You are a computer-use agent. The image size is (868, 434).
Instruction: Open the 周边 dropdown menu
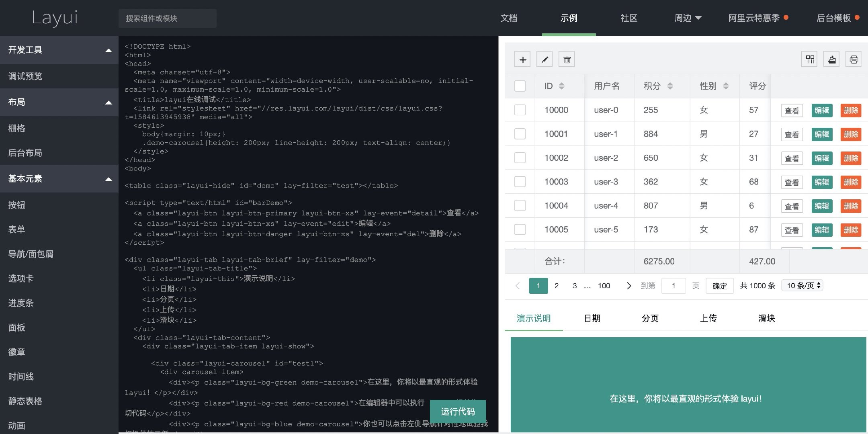pyautogui.click(x=688, y=18)
